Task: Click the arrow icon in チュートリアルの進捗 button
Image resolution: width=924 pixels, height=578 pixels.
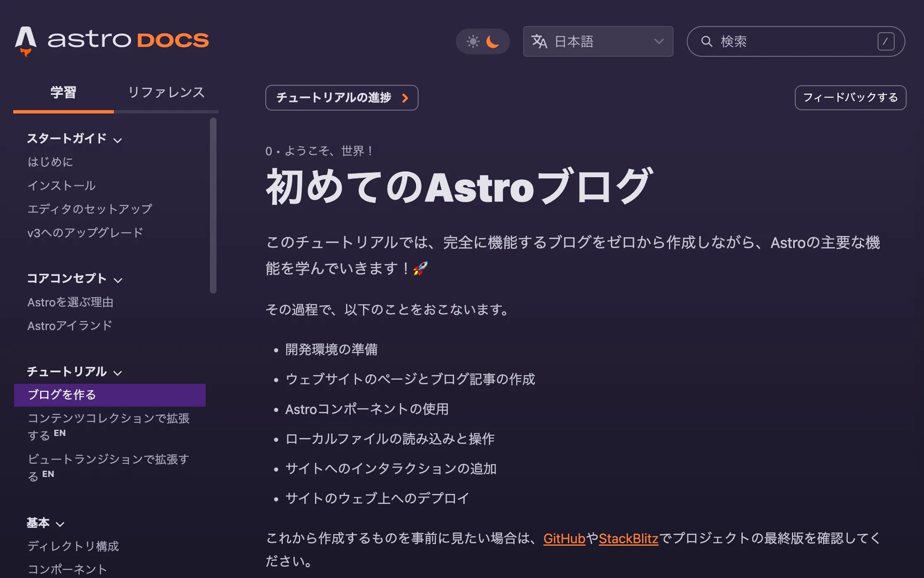Action: coord(404,98)
